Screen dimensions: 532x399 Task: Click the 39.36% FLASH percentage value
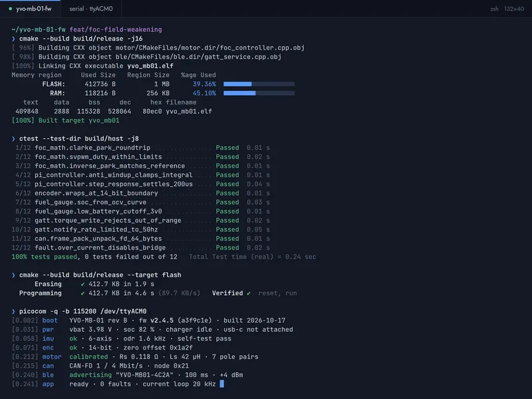(x=204, y=84)
